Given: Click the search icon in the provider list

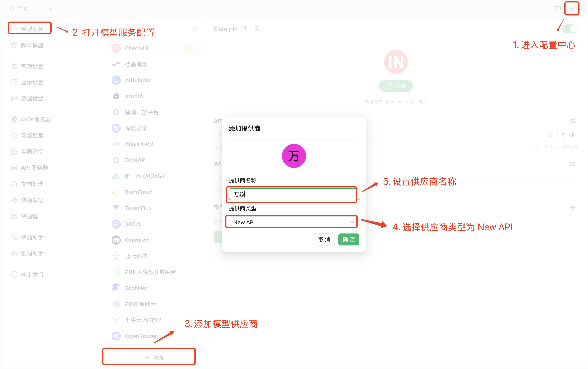Looking at the screenshot, I should (195, 29).
